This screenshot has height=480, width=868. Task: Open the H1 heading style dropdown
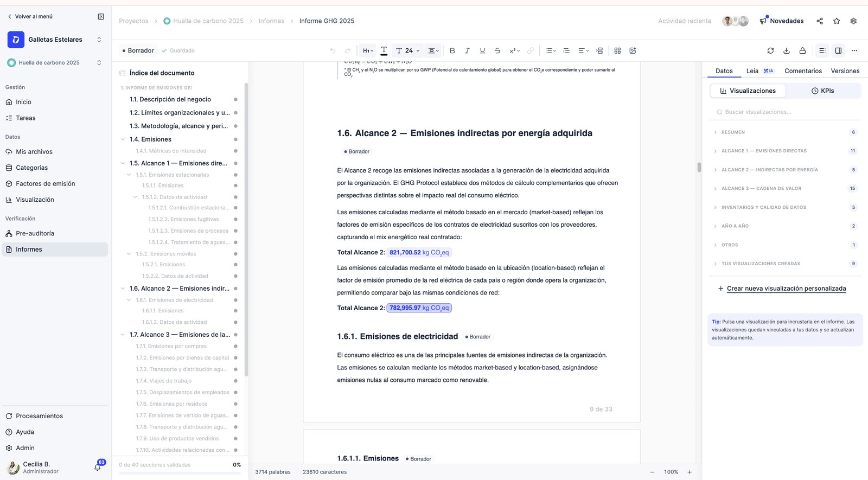click(x=368, y=50)
